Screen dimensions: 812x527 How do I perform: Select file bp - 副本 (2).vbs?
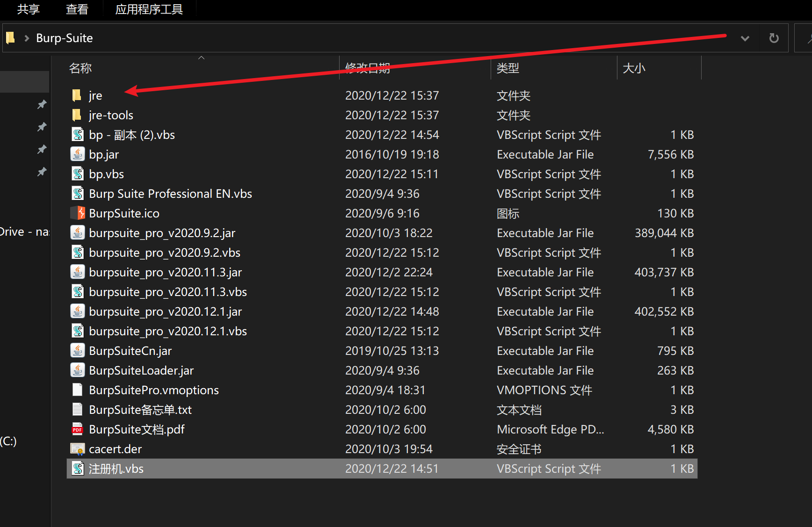(x=132, y=135)
